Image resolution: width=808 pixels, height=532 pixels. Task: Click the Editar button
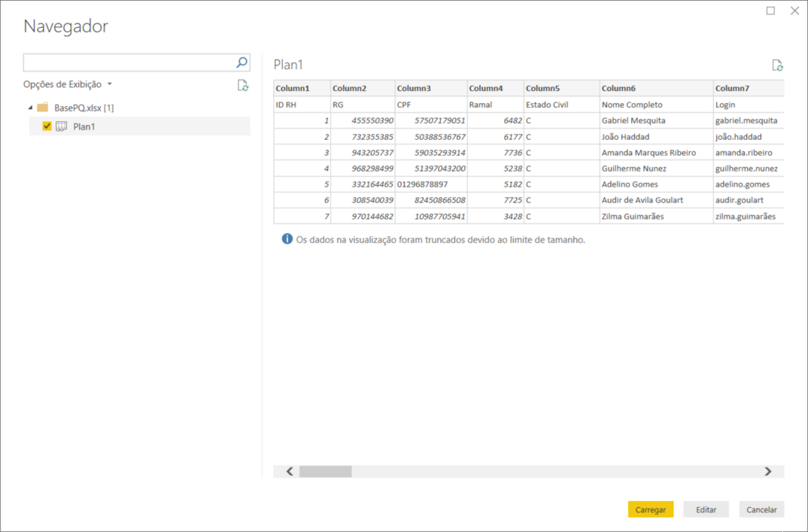pyautogui.click(x=706, y=509)
